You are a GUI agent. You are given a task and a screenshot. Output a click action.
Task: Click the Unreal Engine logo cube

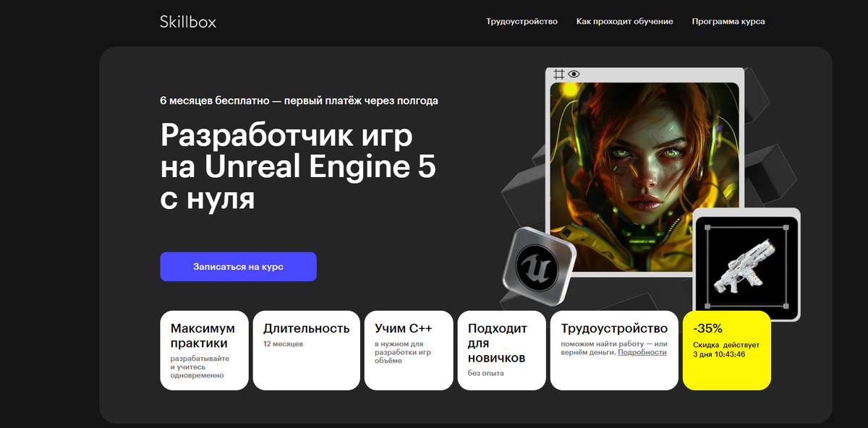click(539, 266)
